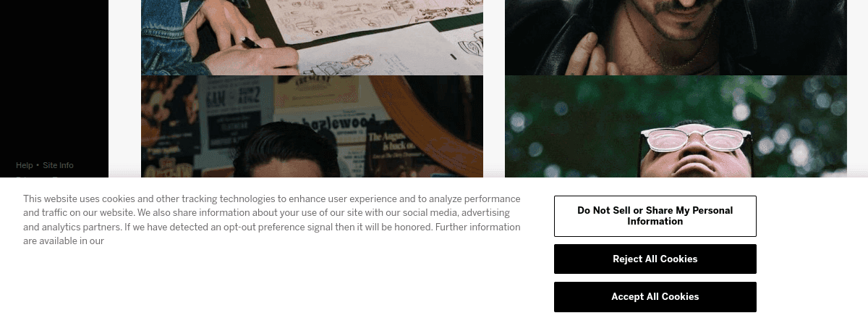Click the pen held over the sketches
The height and width of the screenshot is (326, 868).
(x=252, y=43)
